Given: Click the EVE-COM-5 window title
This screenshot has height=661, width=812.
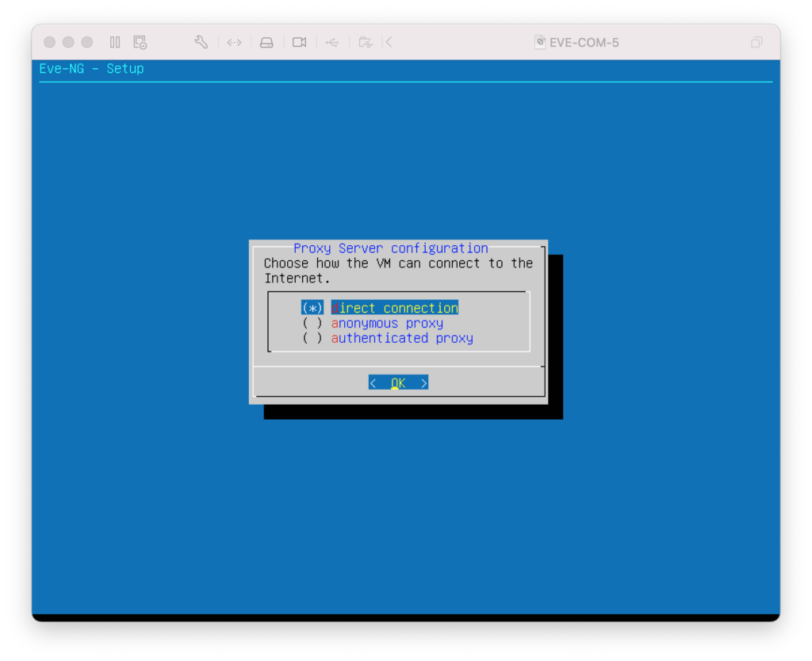Looking at the screenshot, I should coord(584,43).
